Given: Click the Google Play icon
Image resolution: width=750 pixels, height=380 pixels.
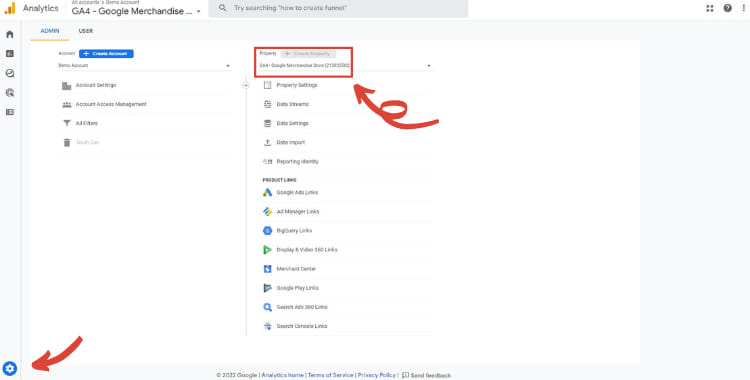Looking at the screenshot, I should click(267, 288).
